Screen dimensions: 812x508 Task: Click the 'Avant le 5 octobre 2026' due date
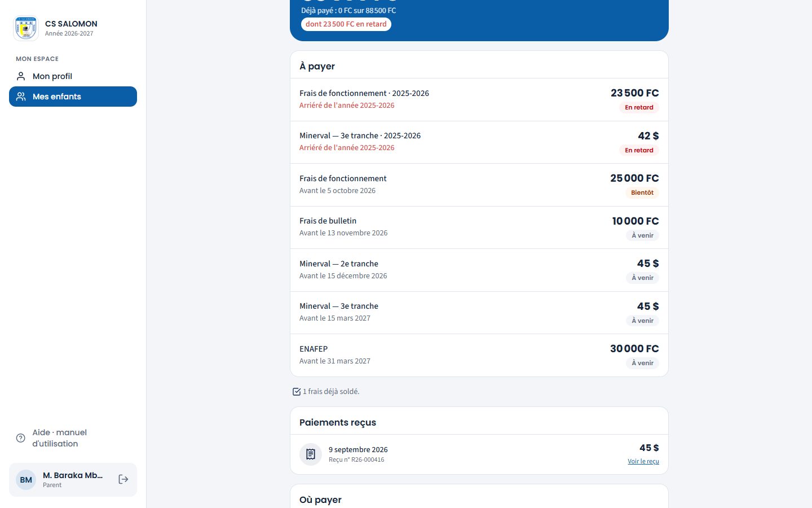(337, 191)
